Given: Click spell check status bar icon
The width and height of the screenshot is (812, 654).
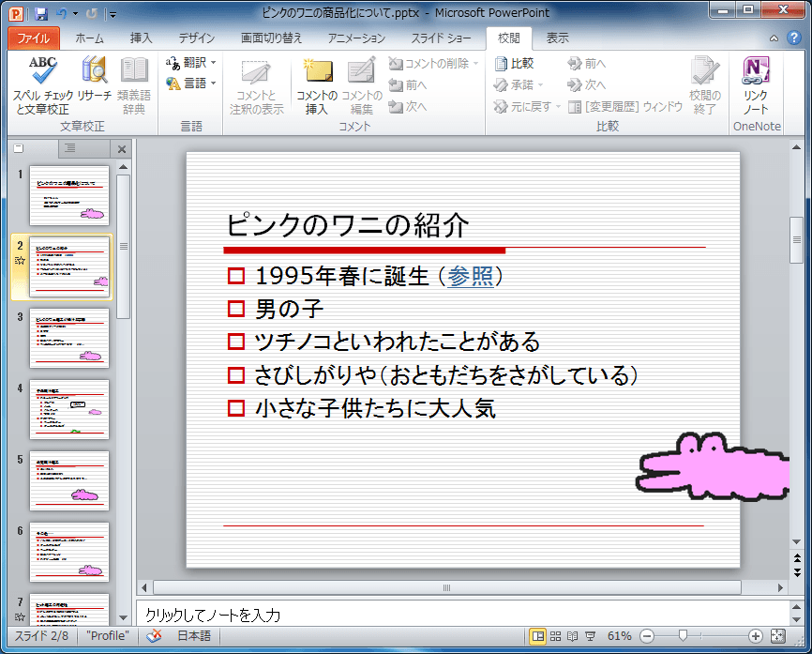Looking at the screenshot, I should point(154,636).
